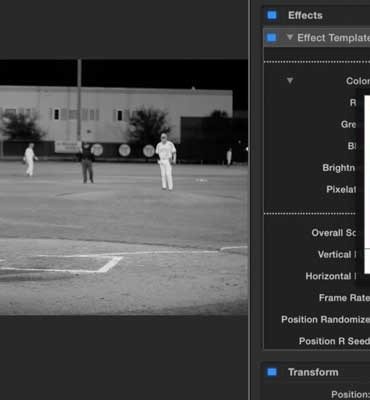Select the Effects section header label
370x400 pixels.
click(x=305, y=15)
